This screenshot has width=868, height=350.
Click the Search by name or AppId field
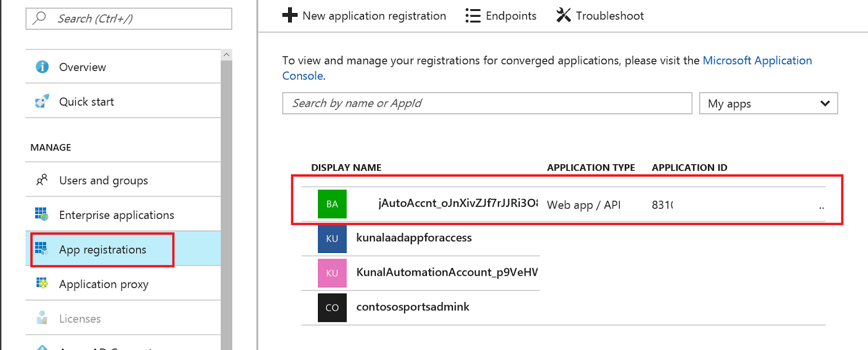coord(487,103)
